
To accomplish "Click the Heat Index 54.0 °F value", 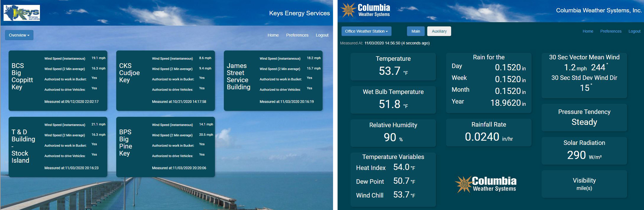I will [x=404, y=167].
